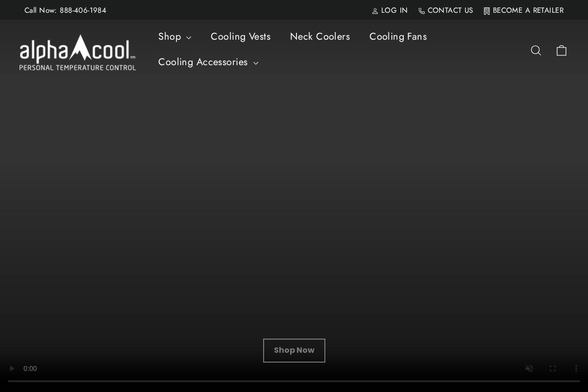Click the building icon beside Become a Retailer
The image size is (588, 392).
pos(487,10)
